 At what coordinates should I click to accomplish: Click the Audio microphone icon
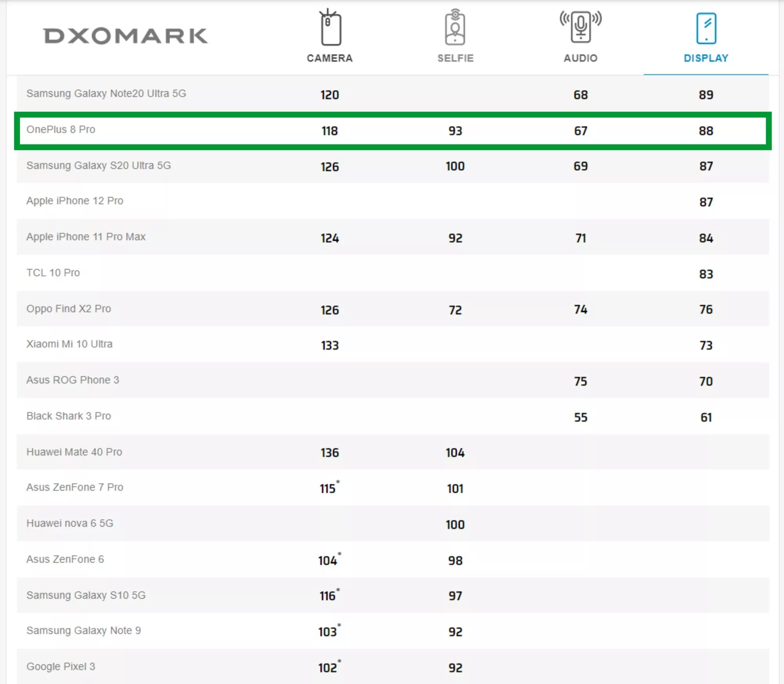click(581, 27)
